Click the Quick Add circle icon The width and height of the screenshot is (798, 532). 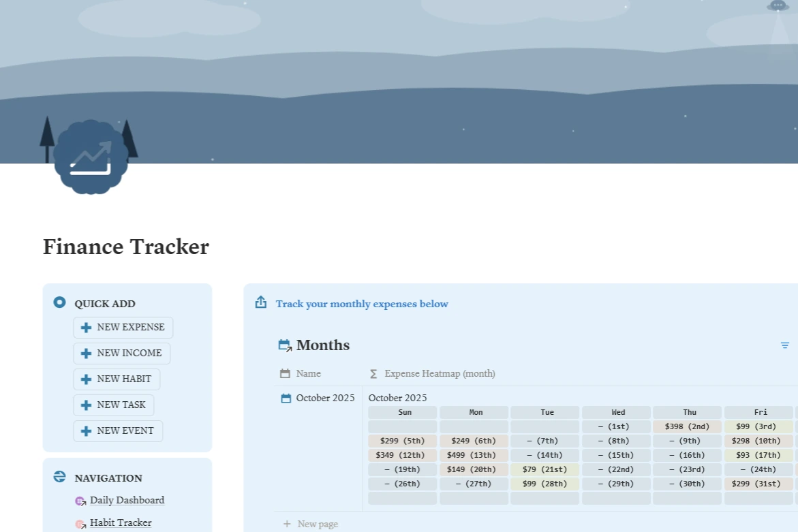(59, 302)
